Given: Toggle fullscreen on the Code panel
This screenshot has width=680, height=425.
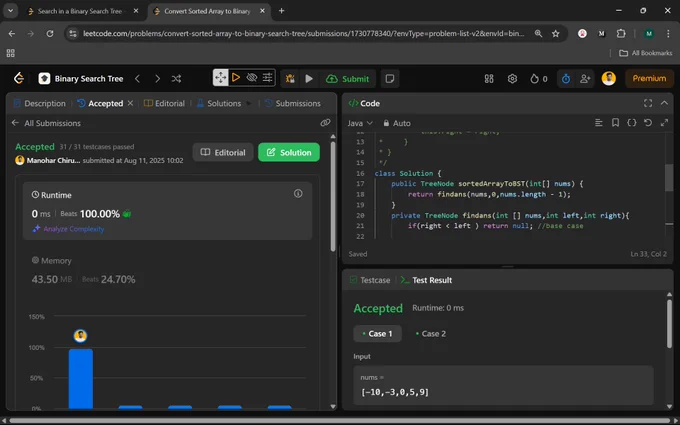Looking at the screenshot, I should 648,103.
